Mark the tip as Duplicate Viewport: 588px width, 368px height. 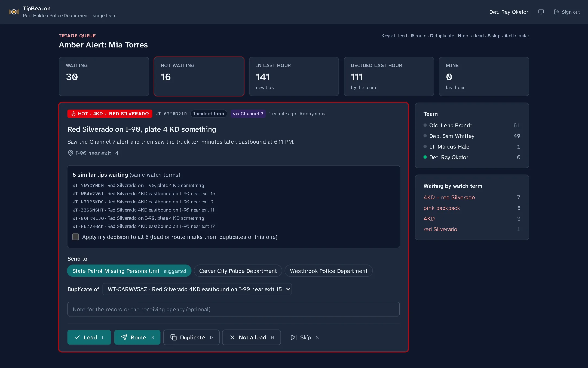191,337
